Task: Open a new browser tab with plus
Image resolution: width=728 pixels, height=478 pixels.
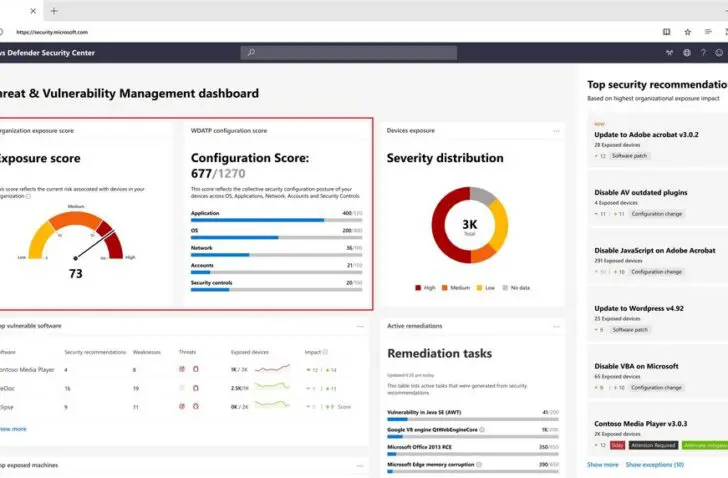Action: [54, 11]
